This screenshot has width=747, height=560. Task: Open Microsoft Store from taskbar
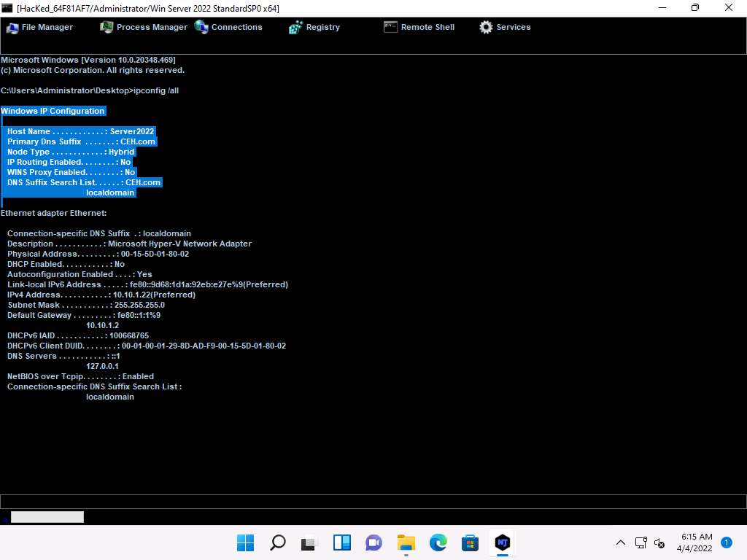(x=470, y=542)
